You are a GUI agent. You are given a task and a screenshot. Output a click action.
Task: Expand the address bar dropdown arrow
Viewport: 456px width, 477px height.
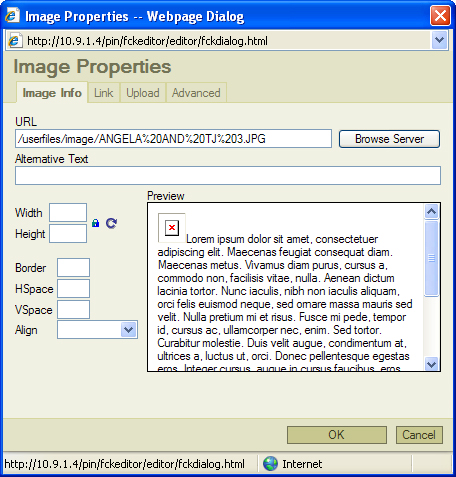(439, 41)
